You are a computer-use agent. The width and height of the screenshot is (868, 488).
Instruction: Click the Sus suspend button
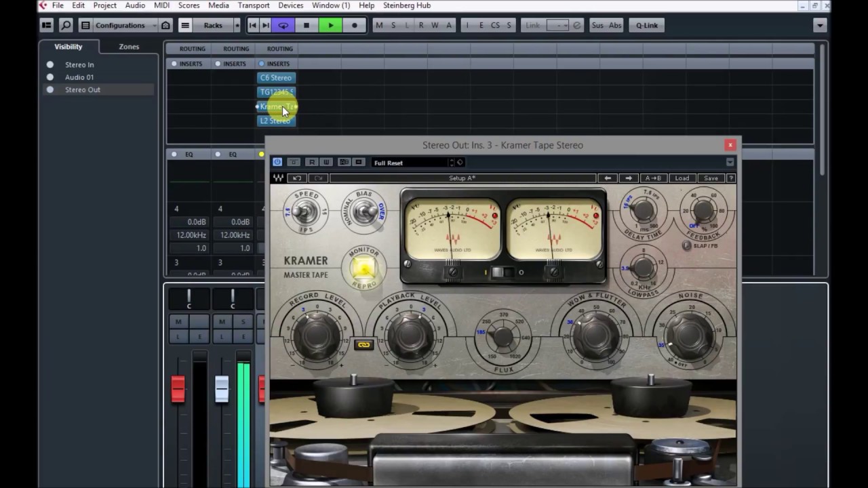[597, 25]
